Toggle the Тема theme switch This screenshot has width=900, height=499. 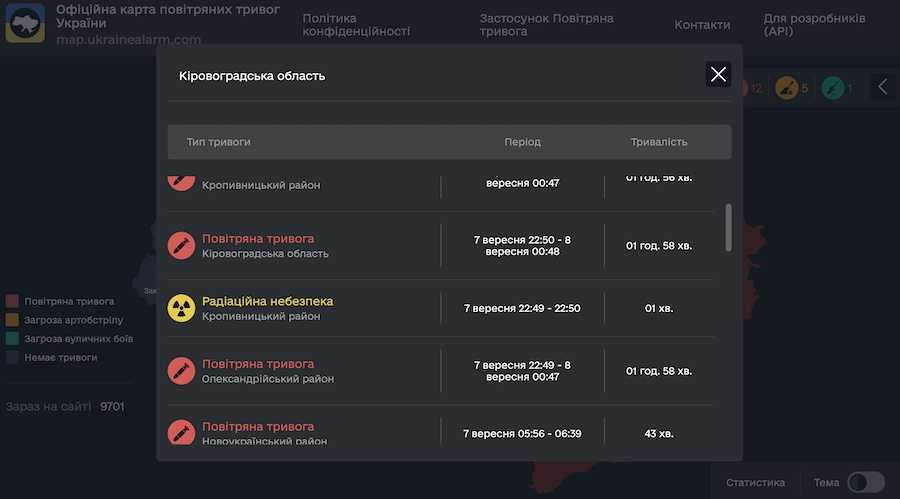866,482
